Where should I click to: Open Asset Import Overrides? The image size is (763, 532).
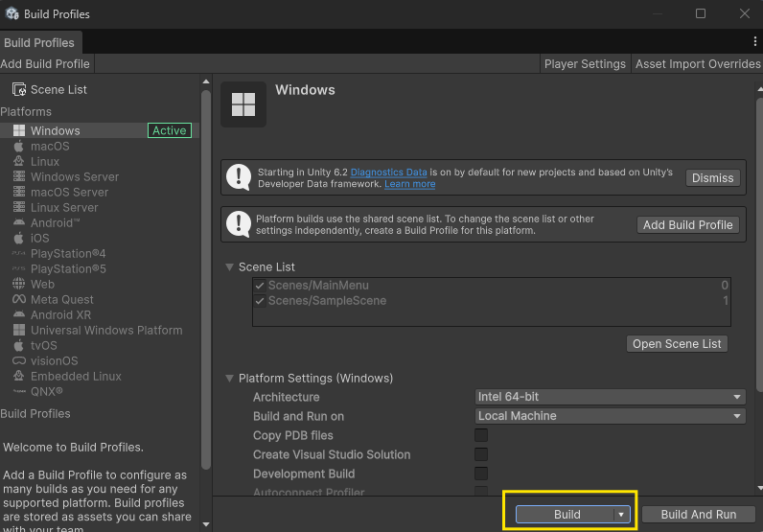(697, 64)
